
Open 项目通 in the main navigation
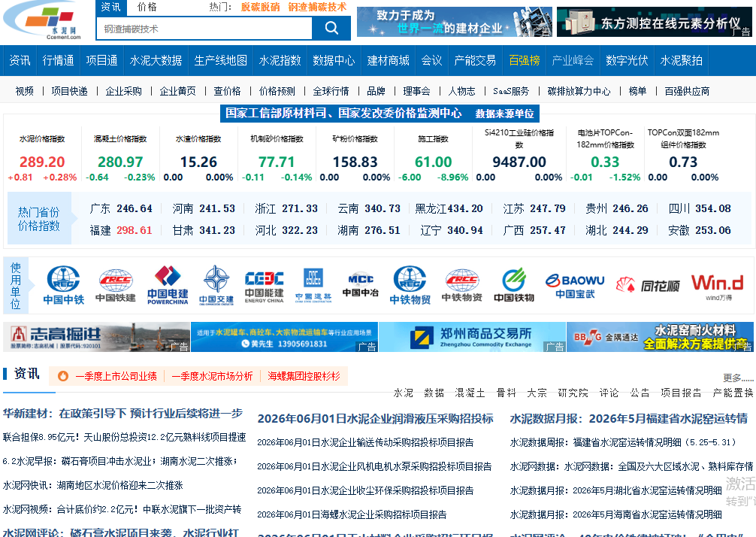pos(101,60)
